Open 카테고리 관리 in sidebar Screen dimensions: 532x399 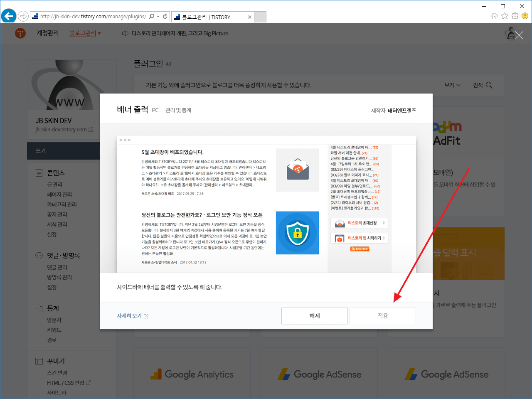pyautogui.click(x=62, y=204)
